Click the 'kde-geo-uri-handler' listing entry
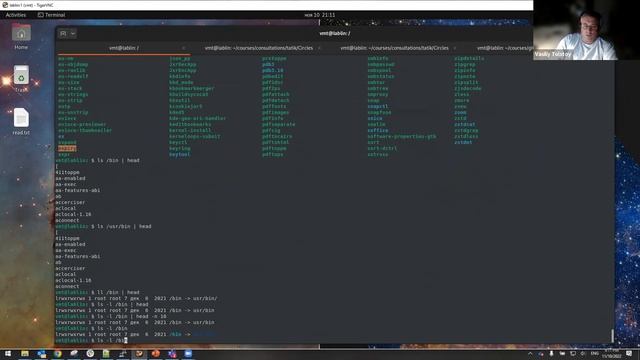Viewport: 640px width, 360px height. [x=198, y=118]
